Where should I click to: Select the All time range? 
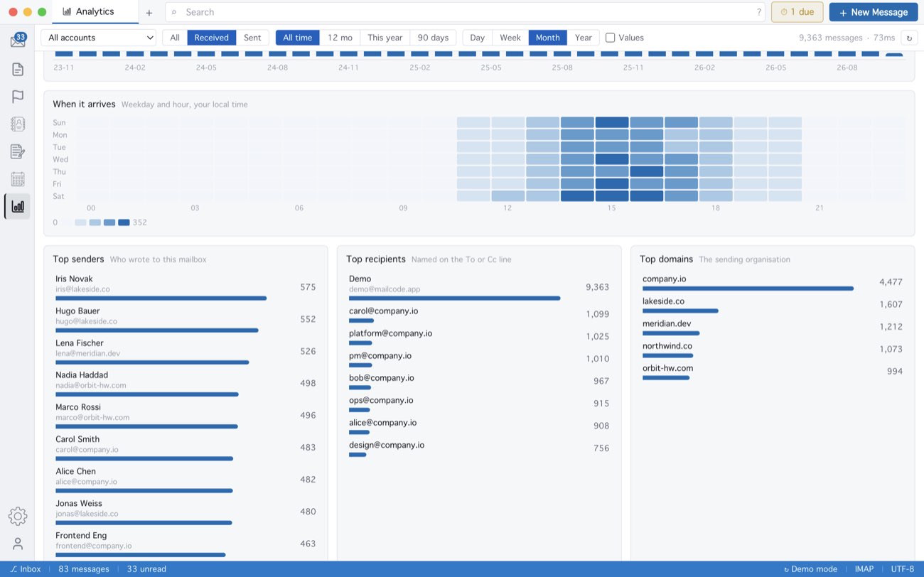[x=297, y=38]
